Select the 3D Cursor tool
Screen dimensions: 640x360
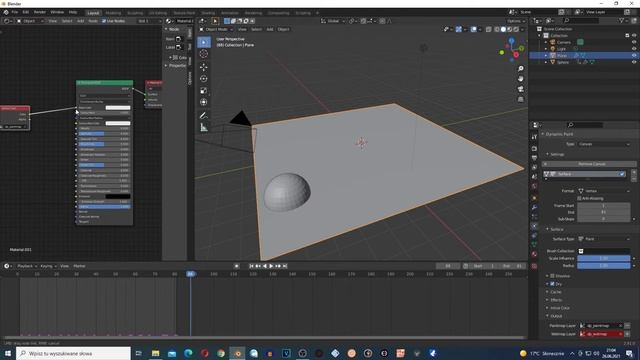coord(204,54)
